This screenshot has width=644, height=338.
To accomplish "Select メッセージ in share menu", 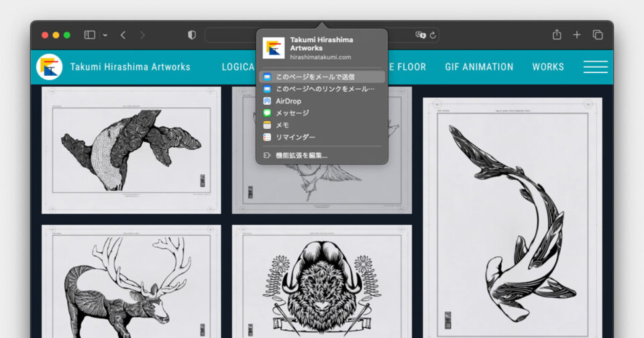I will pyautogui.click(x=292, y=113).
